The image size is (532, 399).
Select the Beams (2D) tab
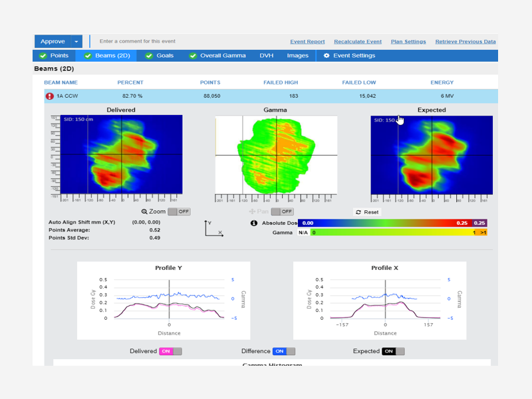pos(106,56)
